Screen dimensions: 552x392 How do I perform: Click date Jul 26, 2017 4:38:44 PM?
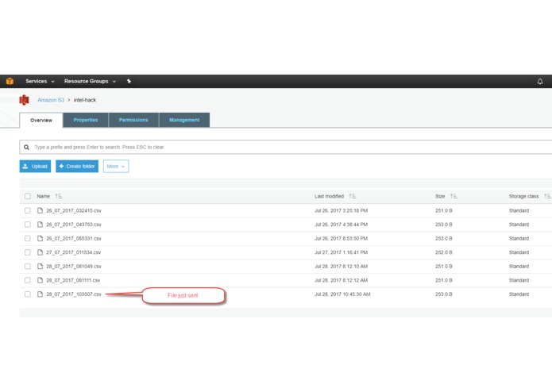341,225
